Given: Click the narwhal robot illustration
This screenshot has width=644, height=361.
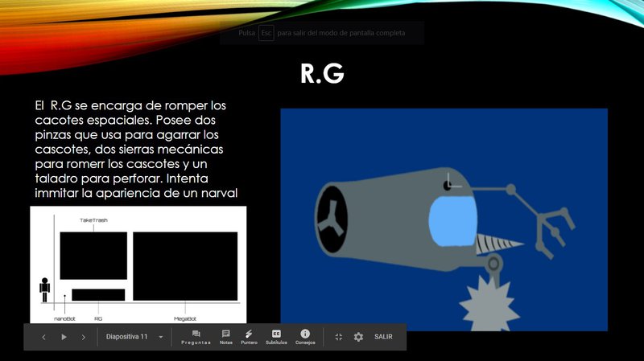Looking at the screenshot, I should (x=444, y=219).
